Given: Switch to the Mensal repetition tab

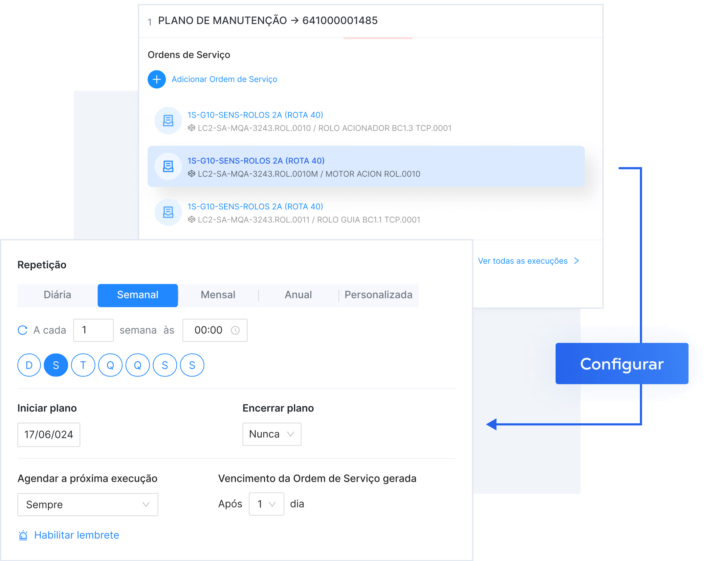Looking at the screenshot, I should coord(218,295).
